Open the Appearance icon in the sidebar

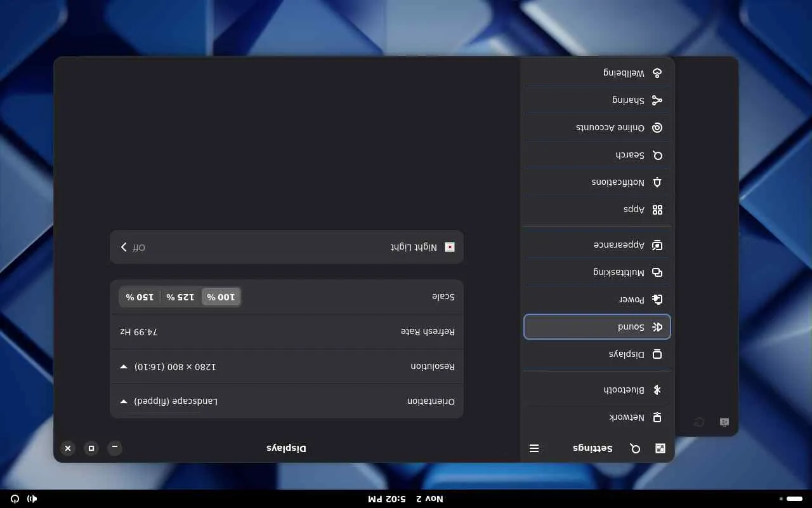click(657, 245)
